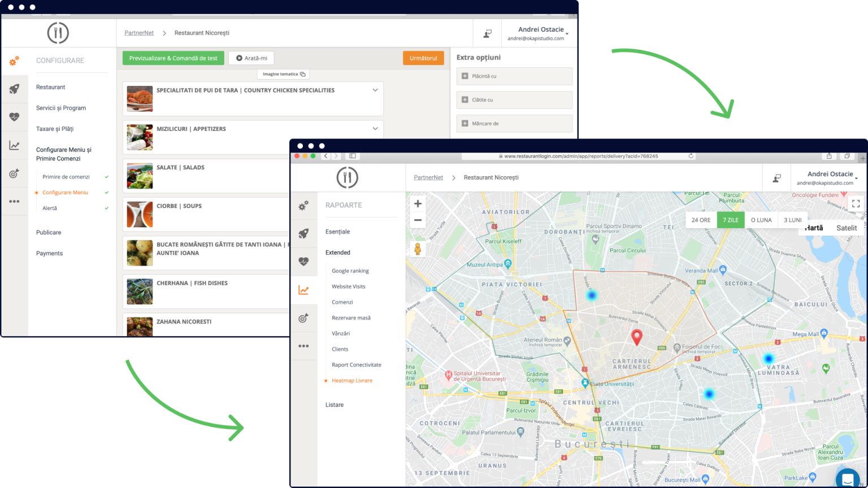
Task: Open the heartbeat icon in the left sidebar
Action: [14, 117]
